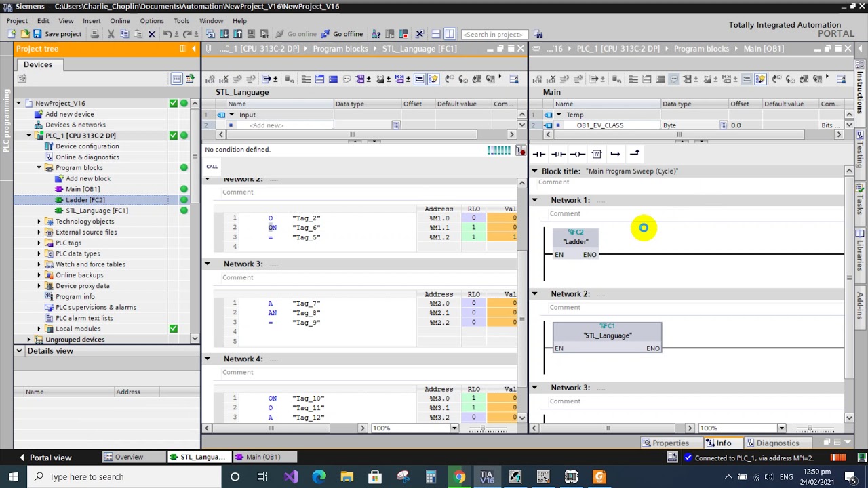Select the Devices tab

(x=38, y=64)
